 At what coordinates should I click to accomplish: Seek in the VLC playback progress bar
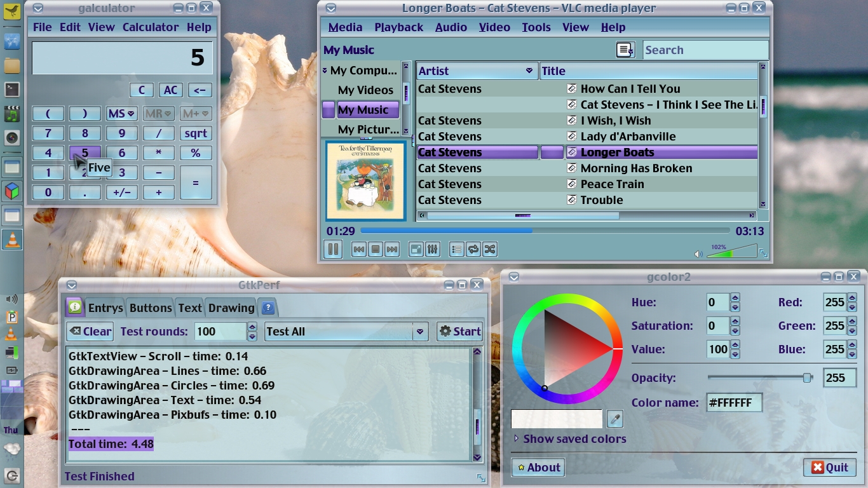tap(545, 231)
